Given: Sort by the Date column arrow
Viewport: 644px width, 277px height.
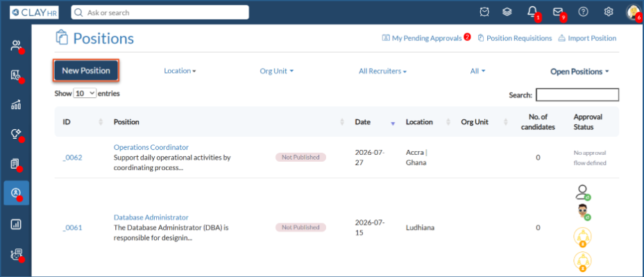Looking at the screenshot, I should 393,124.
